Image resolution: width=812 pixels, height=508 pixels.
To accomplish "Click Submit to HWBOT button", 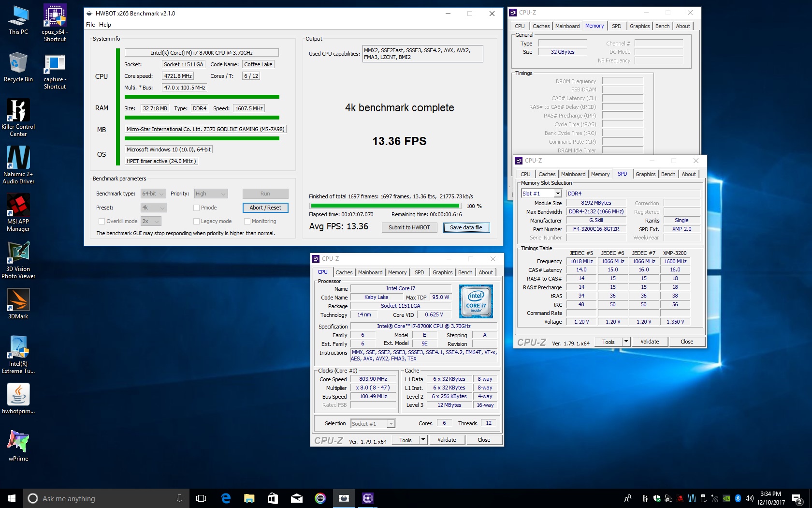I will pos(409,227).
